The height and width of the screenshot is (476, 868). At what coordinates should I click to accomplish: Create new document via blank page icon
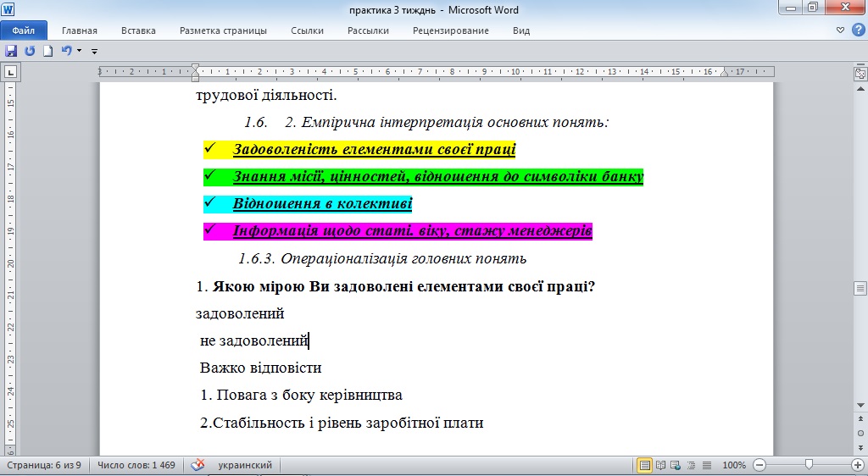pos(48,51)
